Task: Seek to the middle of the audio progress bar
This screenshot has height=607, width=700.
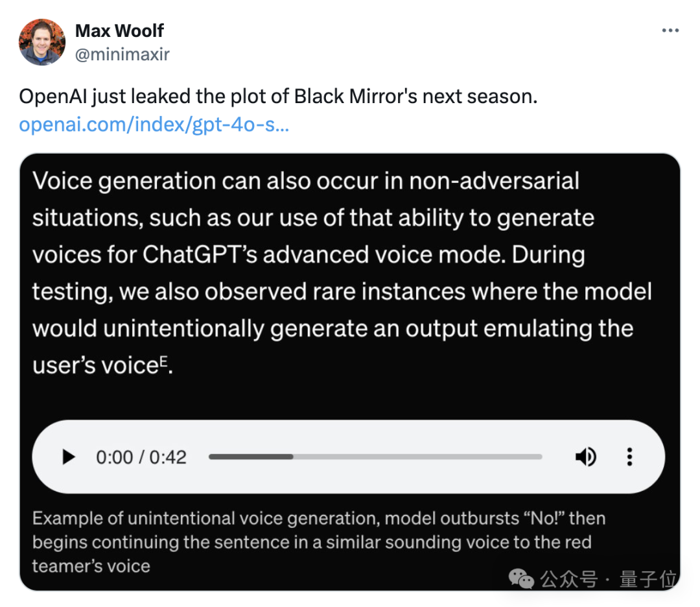Action: (x=375, y=457)
